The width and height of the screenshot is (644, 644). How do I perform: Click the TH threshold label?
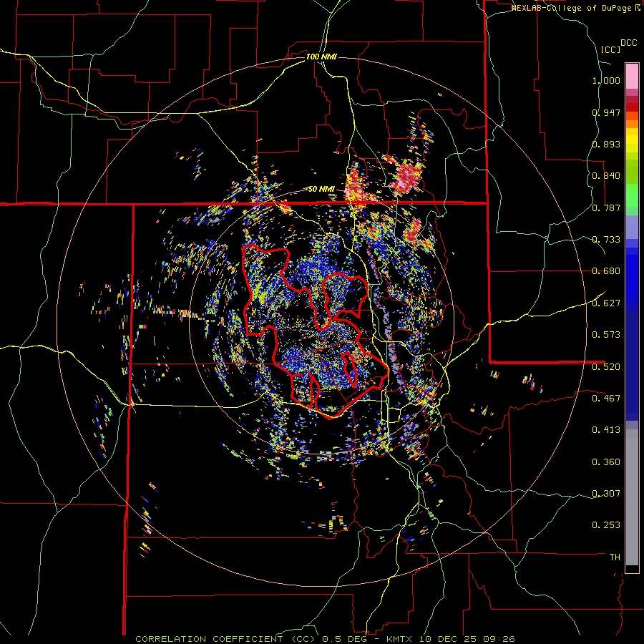[615, 557]
